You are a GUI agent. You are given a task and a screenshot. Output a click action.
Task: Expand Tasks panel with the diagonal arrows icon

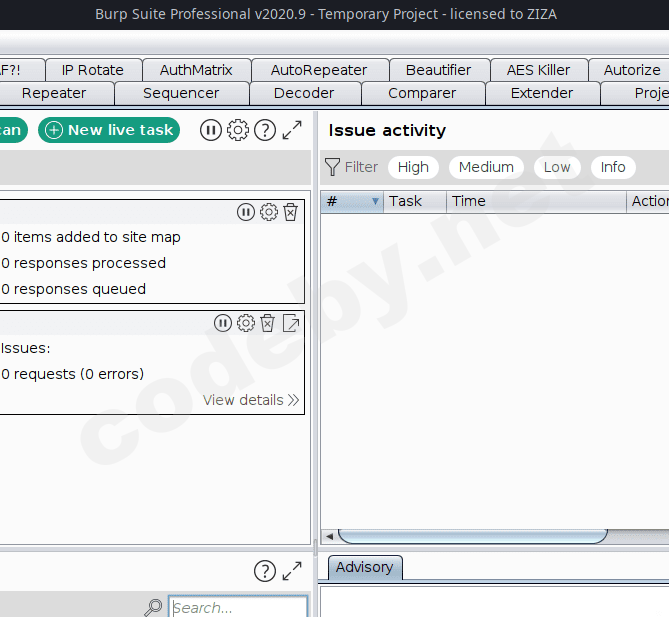pyautogui.click(x=292, y=130)
